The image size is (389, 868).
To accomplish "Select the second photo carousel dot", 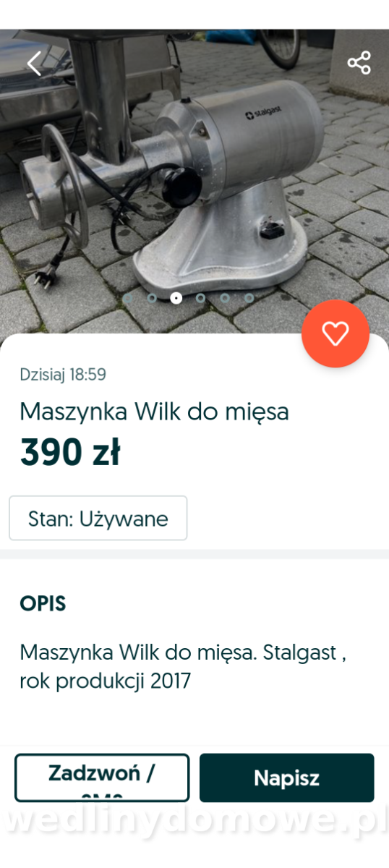I will click(x=152, y=297).
